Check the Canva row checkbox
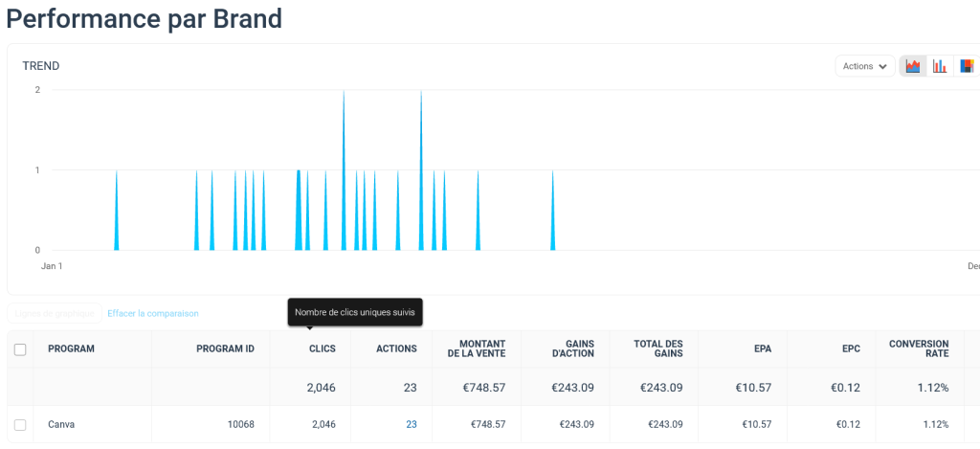This screenshot has height=449, width=980. [20, 424]
